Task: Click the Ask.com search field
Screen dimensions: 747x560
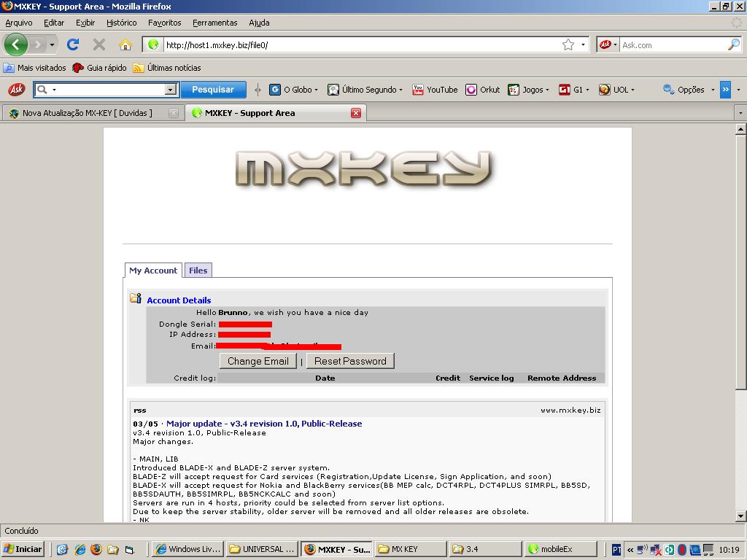Action: (674, 44)
